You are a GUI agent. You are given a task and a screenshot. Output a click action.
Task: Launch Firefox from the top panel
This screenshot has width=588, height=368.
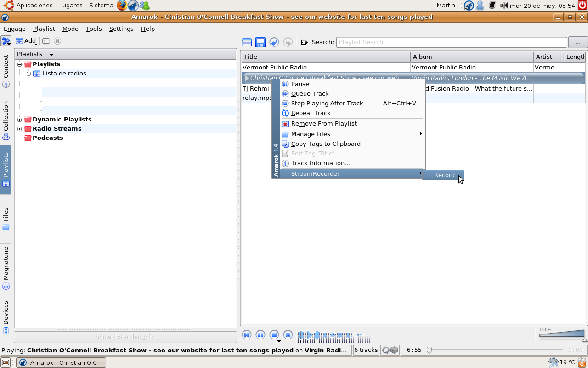(122, 6)
